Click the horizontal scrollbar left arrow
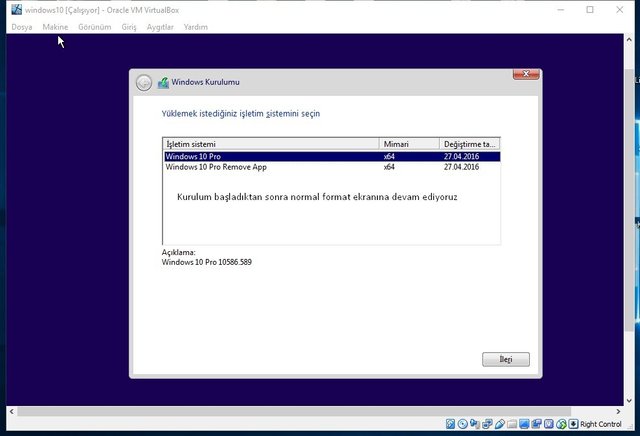 coord(11,412)
